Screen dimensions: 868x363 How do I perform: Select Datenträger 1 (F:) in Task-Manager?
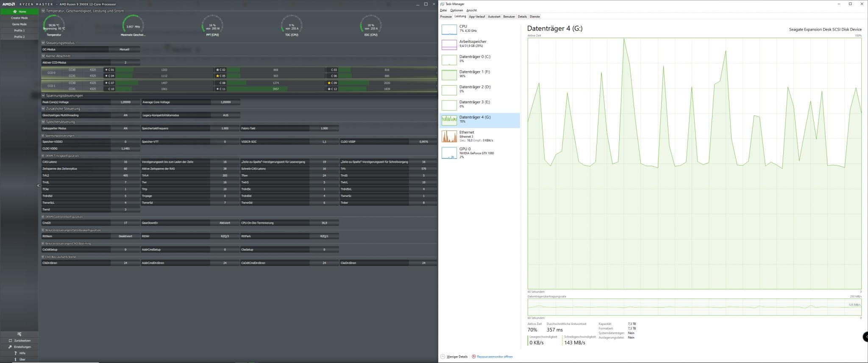(x=479, y=75)
